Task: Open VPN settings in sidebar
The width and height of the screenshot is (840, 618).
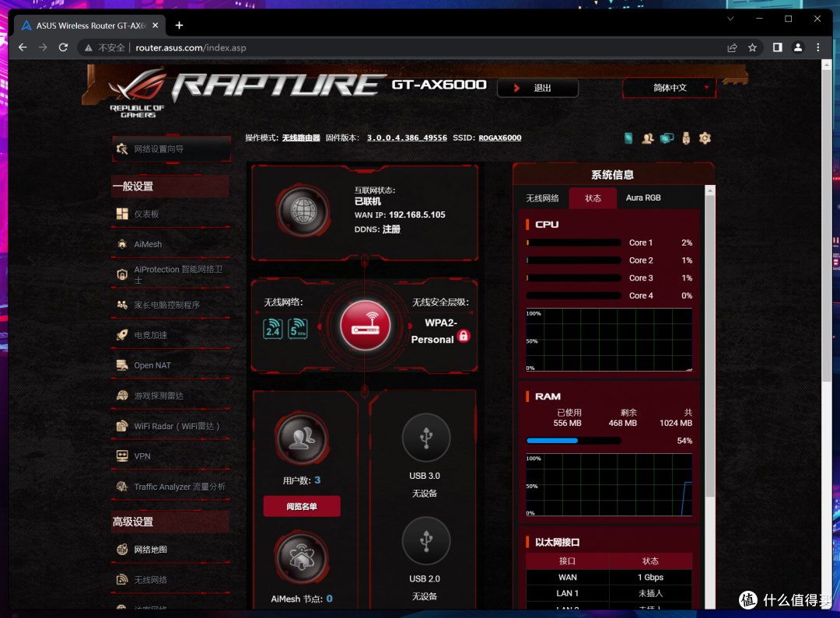Action: (x=142, y=456)
